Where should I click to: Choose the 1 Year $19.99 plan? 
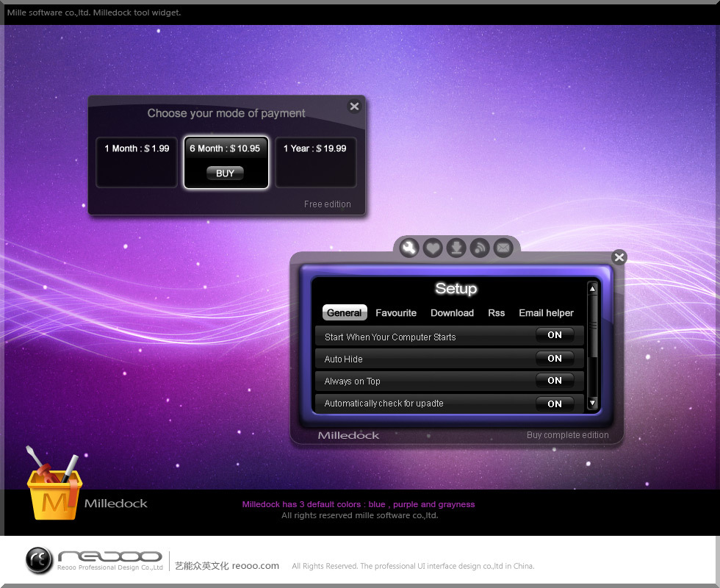pos(315,162)
